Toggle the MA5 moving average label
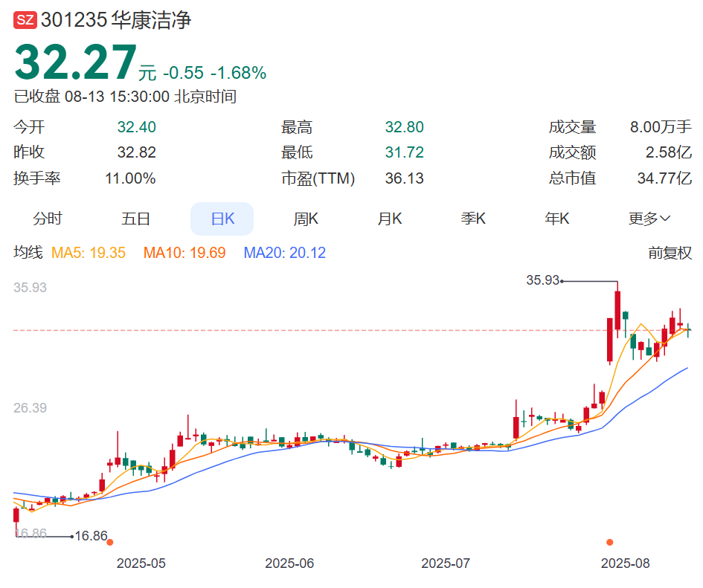 (88, 253)
